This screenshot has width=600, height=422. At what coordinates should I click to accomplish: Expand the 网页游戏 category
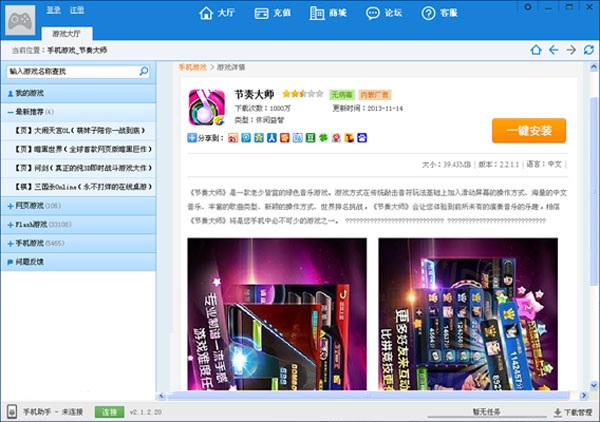[x=8, y=205]
